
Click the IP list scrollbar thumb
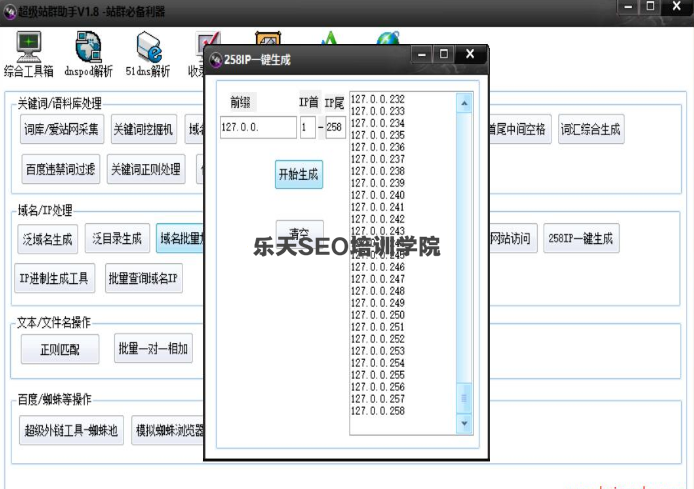tap(464, 398)
